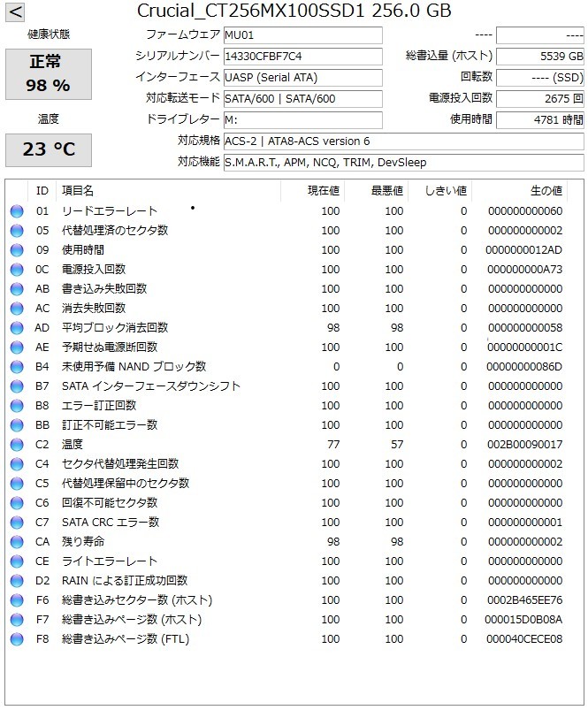Select the interface field UASP (Serial ATA)
Screen dimensions: 588x710
(302, 78)
